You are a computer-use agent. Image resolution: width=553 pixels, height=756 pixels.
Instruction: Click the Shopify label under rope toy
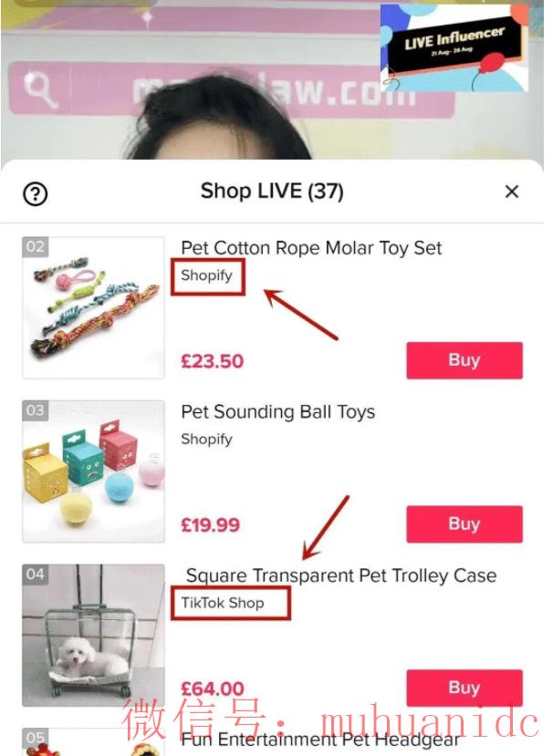[206, 275]
